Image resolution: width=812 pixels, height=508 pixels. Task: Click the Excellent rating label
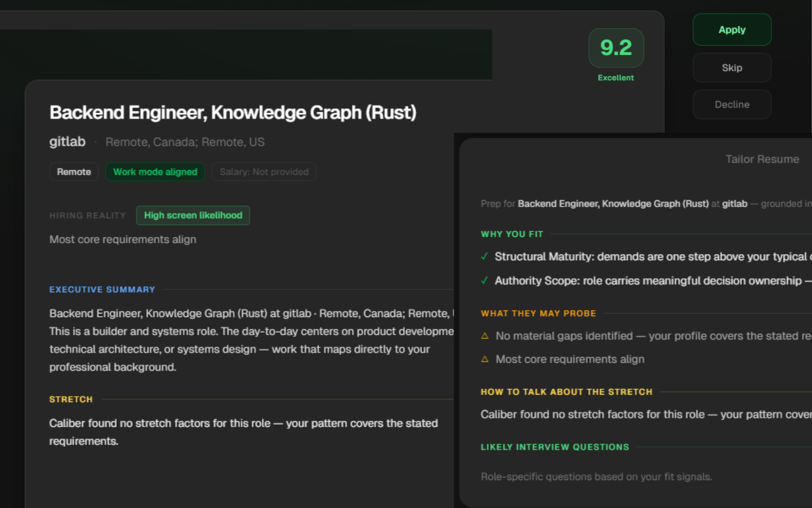[x=616, y=78]
